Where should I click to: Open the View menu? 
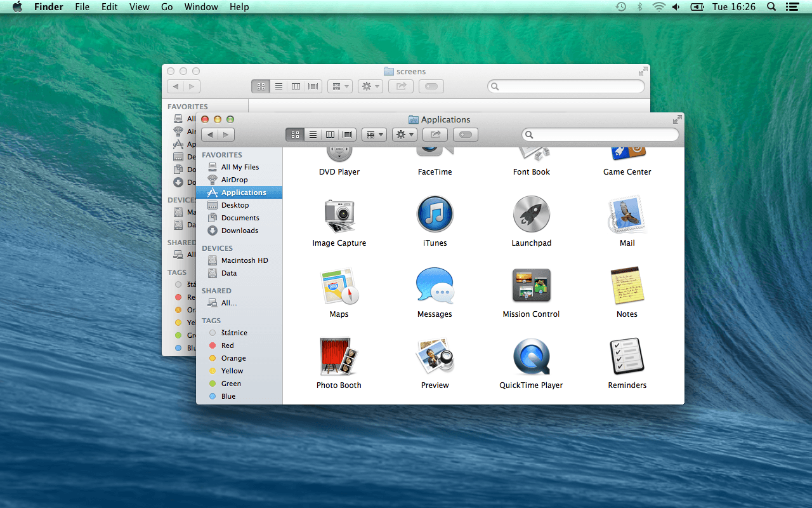click(140, 7)
